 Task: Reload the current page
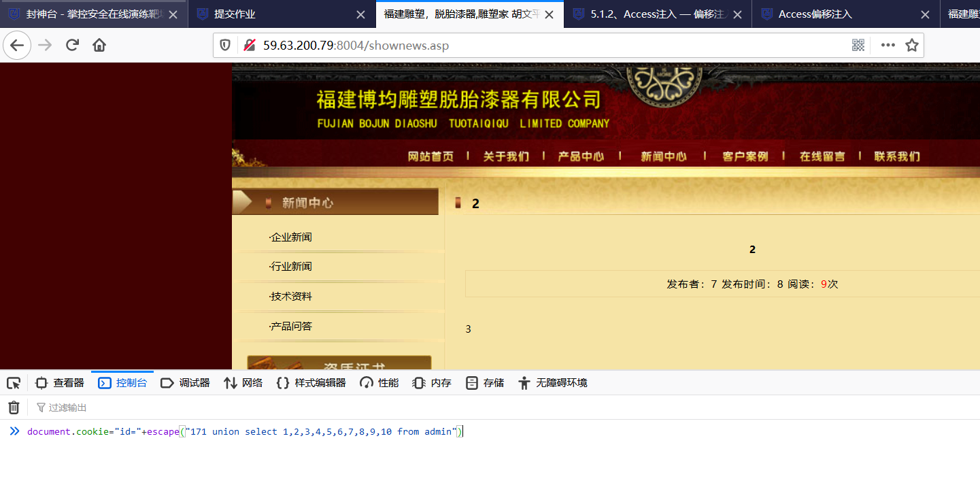(x=72, y=46)
